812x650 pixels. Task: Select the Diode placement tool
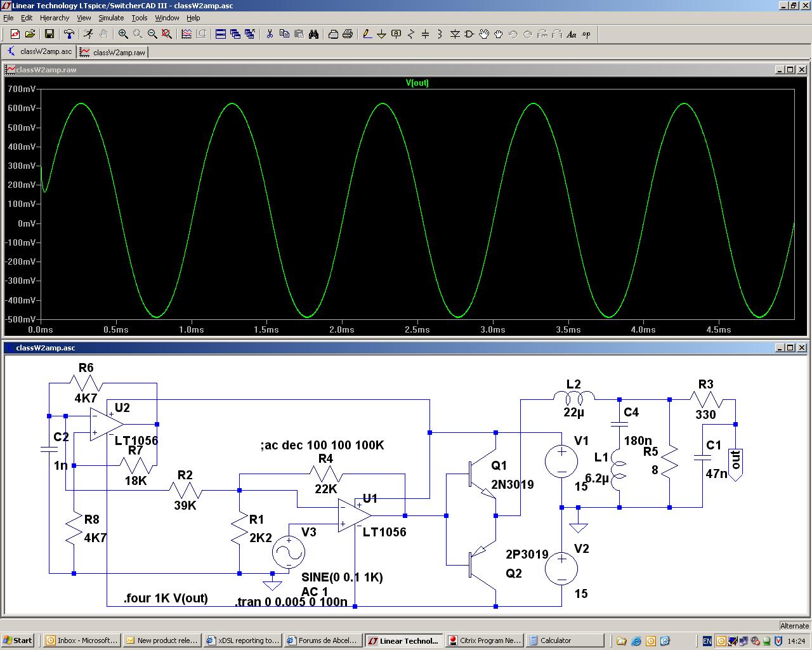[x=455, y=34]
